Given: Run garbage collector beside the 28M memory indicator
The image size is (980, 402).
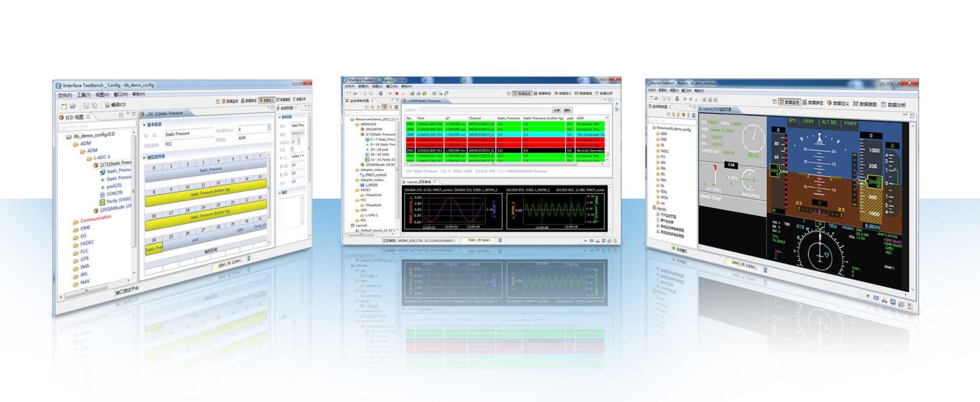Looking at the screenshot, I should point(248,258).
